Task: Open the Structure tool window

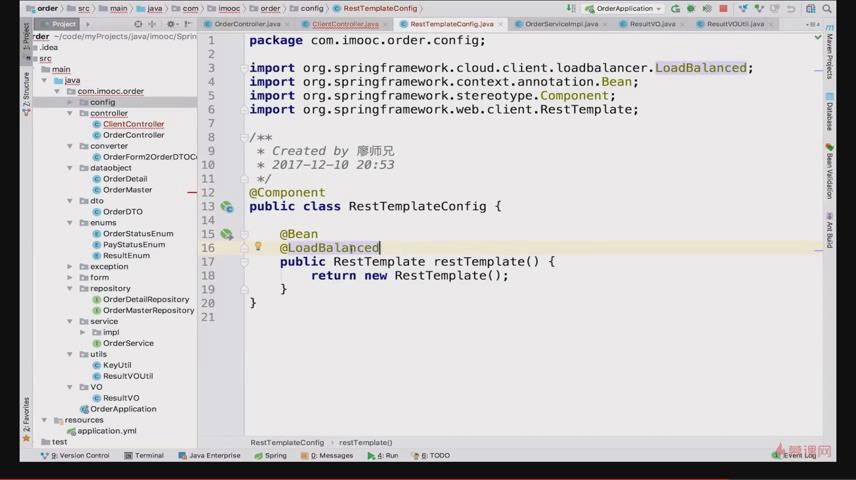Action: 26,94
